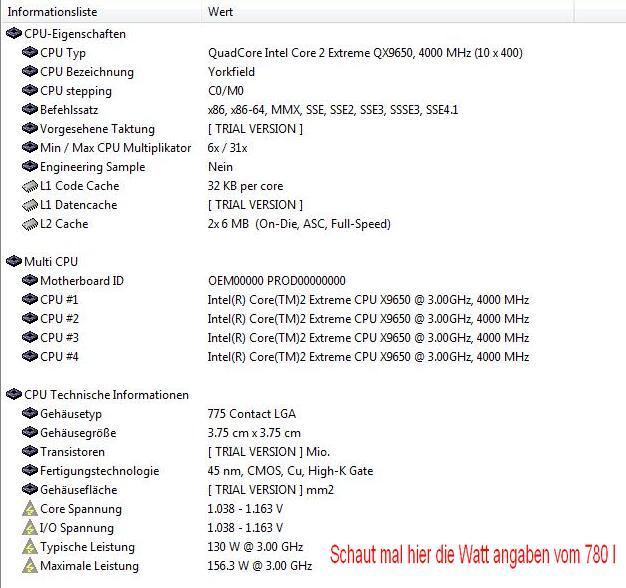Viewport: 626px width, 588px height.
Task: Click the icon beside Transistoren
Action: 30,451
